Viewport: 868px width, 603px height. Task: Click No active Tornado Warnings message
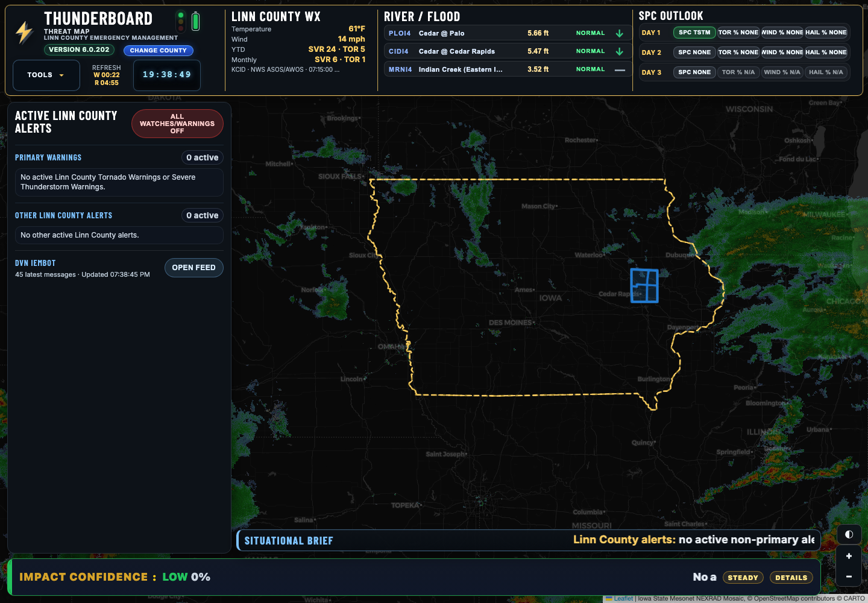[119, 182]
